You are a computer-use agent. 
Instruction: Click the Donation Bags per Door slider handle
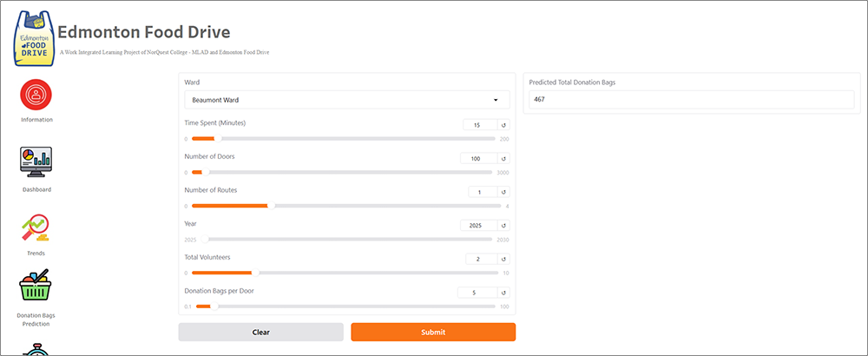(x=214, y=307)
